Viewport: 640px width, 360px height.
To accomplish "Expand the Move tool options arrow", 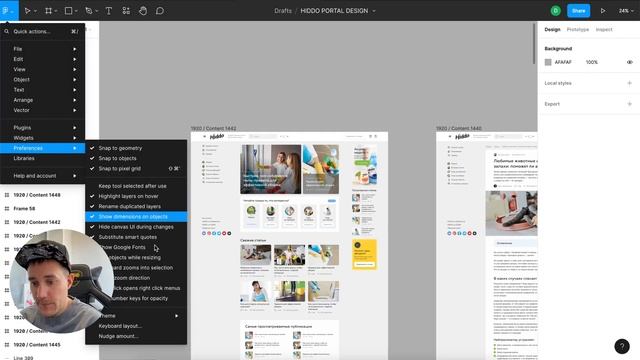I will (36, 11).
